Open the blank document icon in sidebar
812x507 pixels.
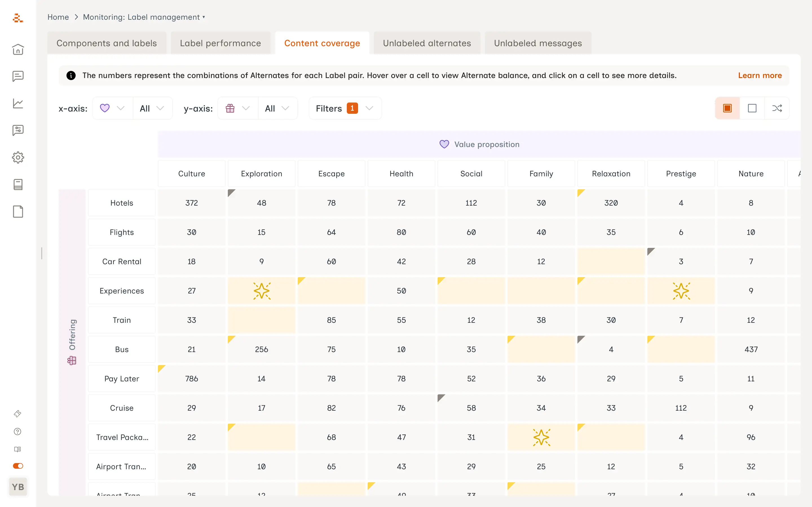click(18, 212)
